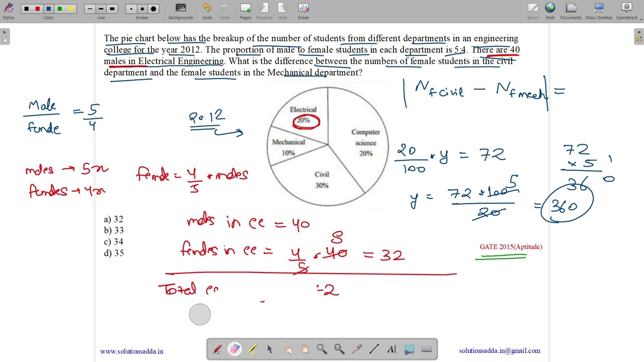
Task: Open the virtual keyboard
Action: click(x=427, y=349)
